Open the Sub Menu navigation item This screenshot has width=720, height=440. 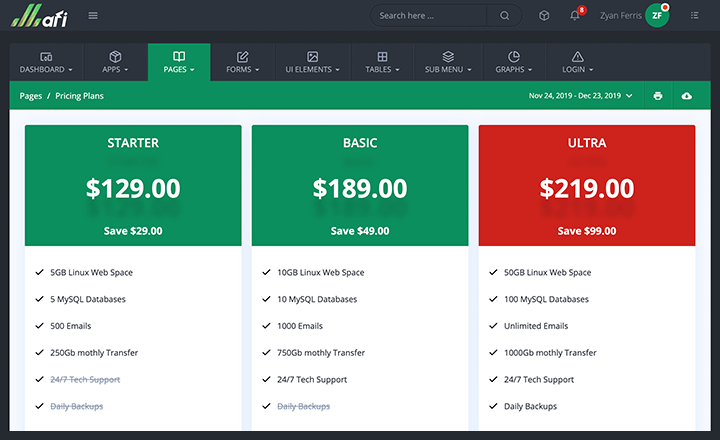point(447,62)
